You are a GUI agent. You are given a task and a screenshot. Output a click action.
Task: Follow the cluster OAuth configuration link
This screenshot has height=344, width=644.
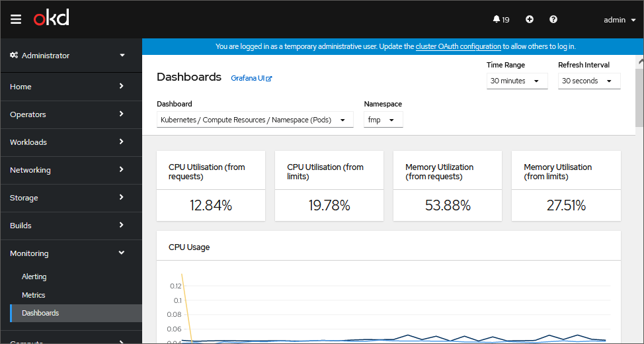pyautogui.click(x=458, y=46)
